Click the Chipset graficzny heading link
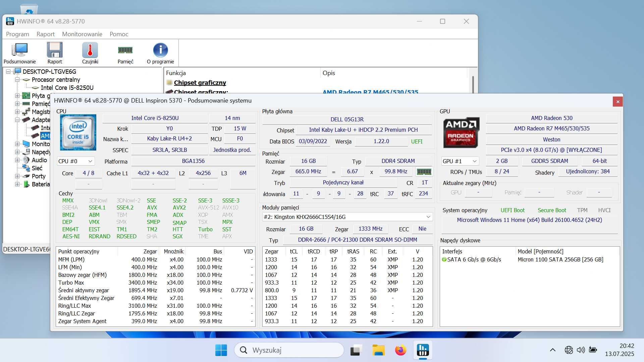644x362 pixels. tap(200, 83)
